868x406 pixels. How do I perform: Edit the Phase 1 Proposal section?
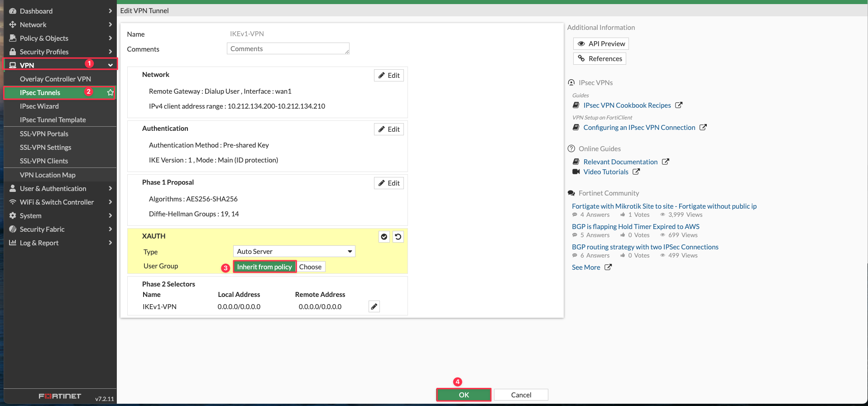pyautogui.click(x=389, y=183)
